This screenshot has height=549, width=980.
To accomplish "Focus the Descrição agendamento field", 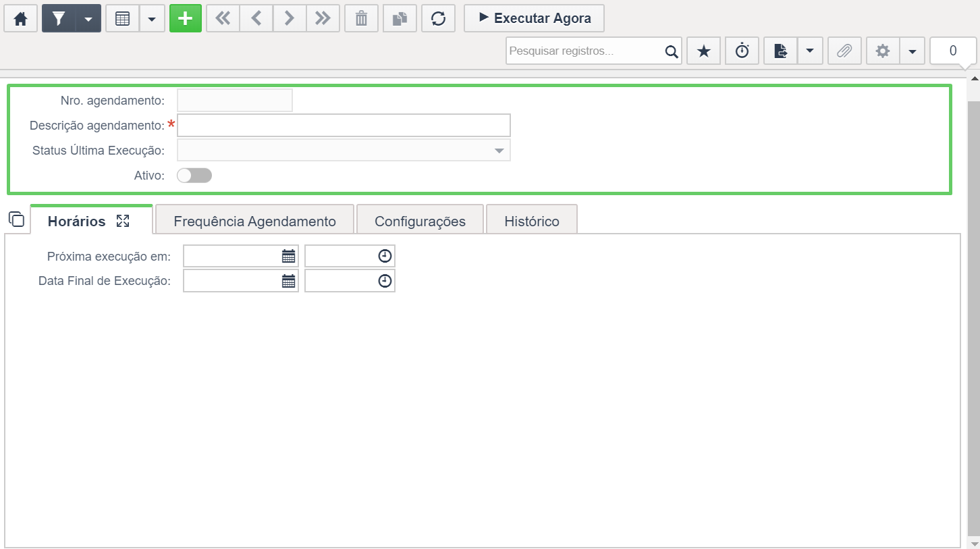I will 344,126.
